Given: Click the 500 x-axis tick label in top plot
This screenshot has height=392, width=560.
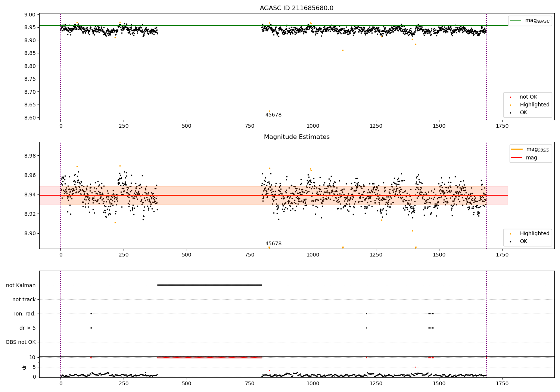Looking at the screenshot, I should (x=186, y=126).
